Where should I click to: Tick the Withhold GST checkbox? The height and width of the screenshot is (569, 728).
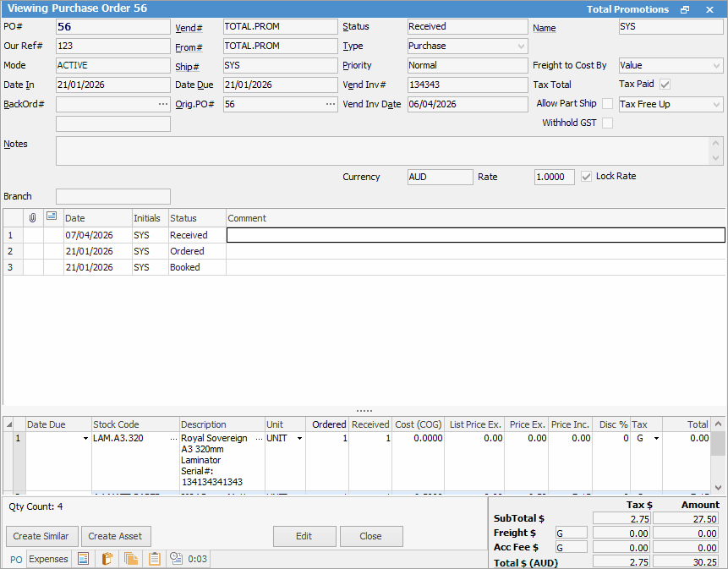point(607,123)
